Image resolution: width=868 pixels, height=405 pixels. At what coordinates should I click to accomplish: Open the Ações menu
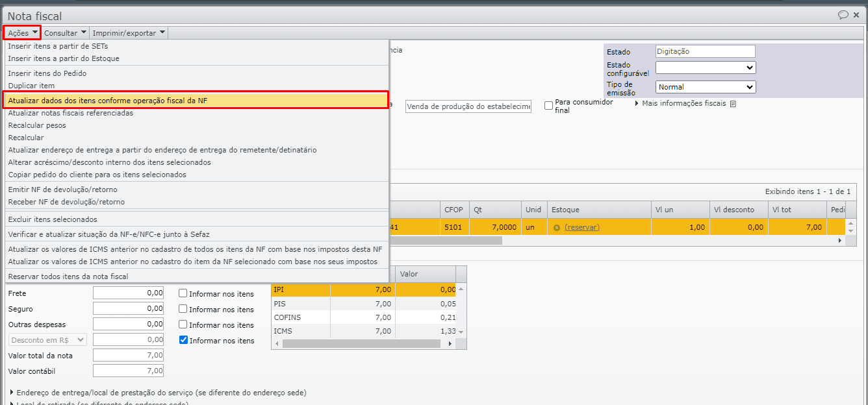(23, 32)
